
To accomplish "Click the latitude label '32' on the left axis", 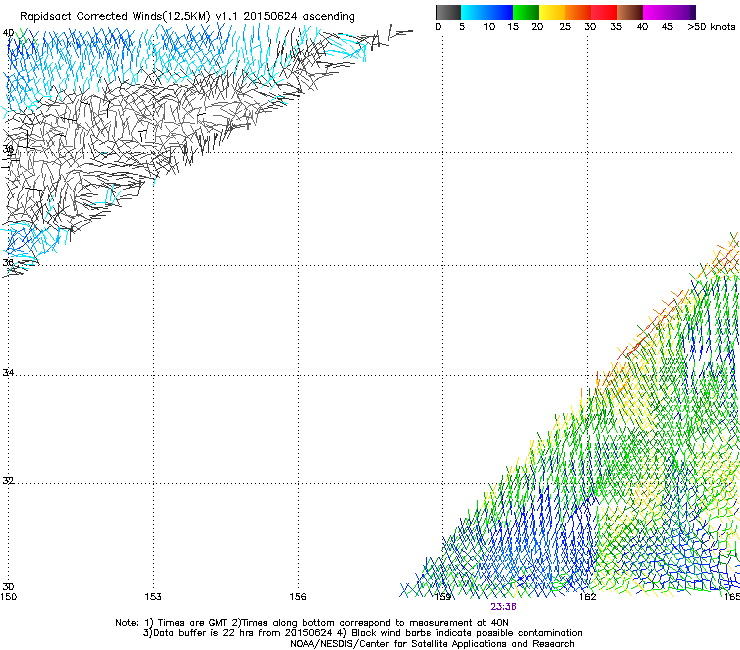I will 8,481.
